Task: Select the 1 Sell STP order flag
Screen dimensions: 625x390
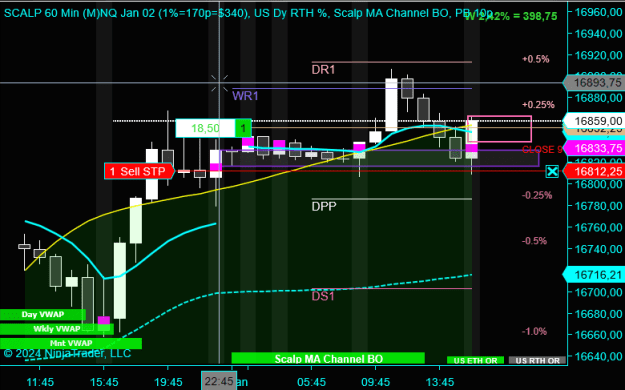Action: tap(139, 171)
